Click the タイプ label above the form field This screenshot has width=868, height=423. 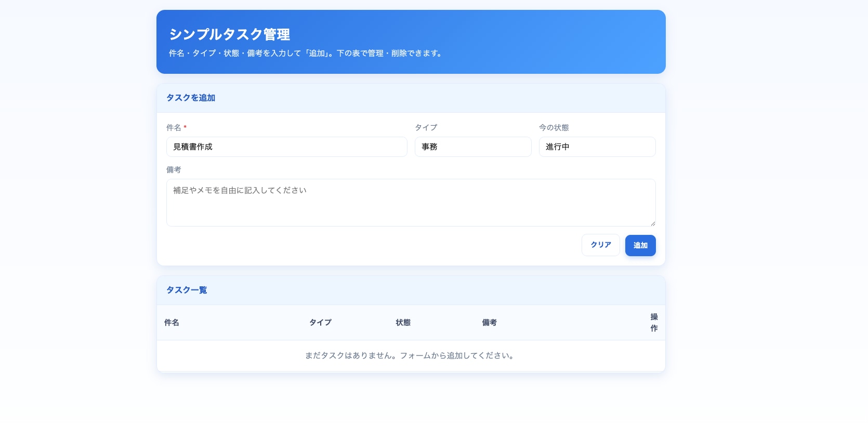(426, 128)
